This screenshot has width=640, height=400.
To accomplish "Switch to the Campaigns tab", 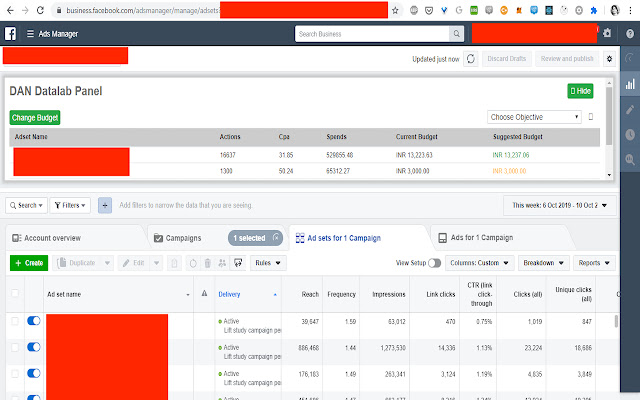I will (x=184, y=238).
